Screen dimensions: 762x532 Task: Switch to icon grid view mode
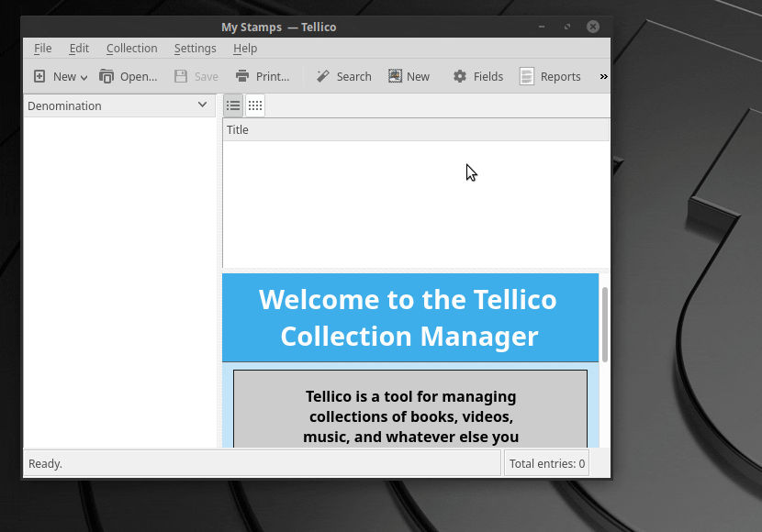(x=255, y=105)
